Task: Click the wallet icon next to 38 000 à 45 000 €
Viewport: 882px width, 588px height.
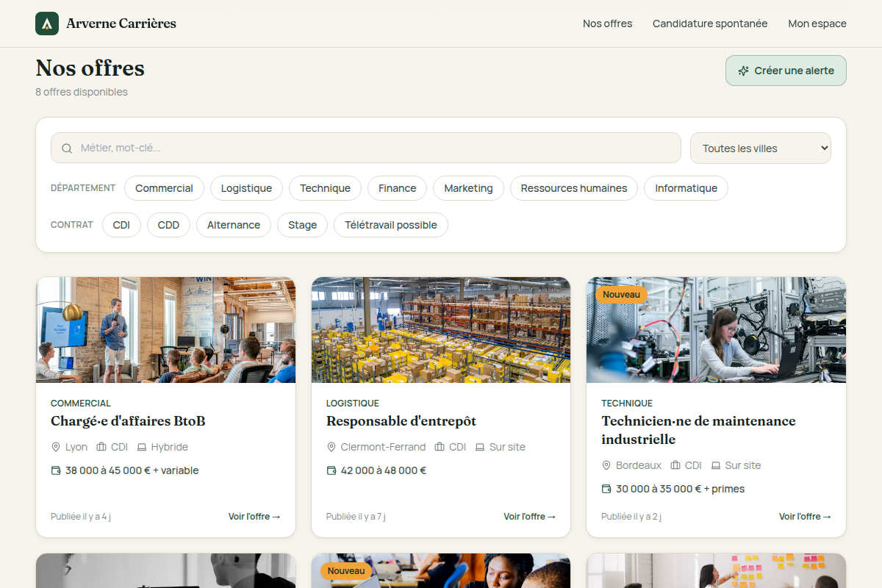Action: tap(56, 470)
